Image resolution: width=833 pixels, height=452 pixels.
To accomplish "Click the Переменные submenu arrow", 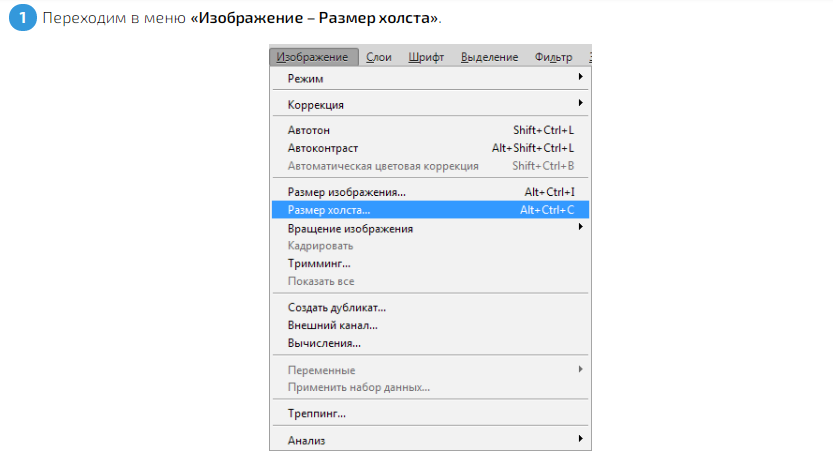I will (580, 370).
